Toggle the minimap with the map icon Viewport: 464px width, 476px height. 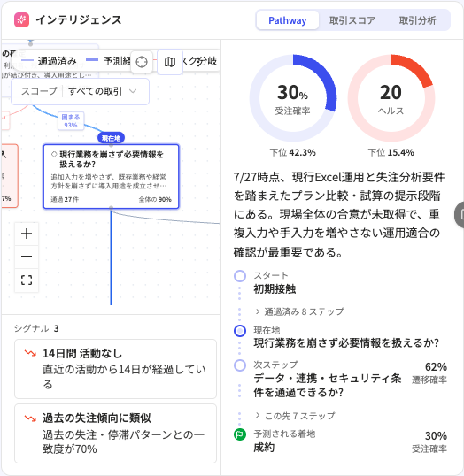[170, 62]
